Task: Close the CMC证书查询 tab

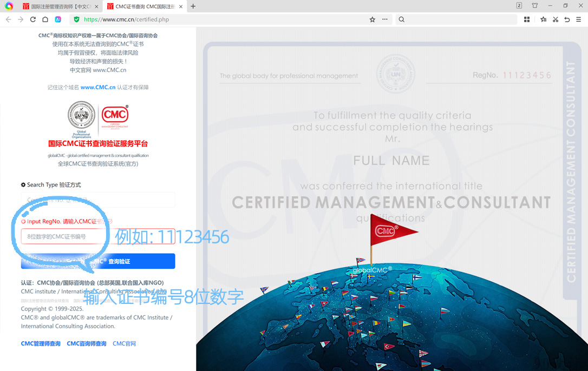Action: click(181, 6)
